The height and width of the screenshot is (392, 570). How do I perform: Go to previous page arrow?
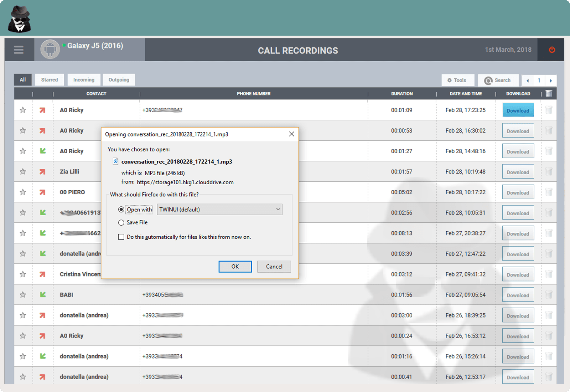coord(528,81)
